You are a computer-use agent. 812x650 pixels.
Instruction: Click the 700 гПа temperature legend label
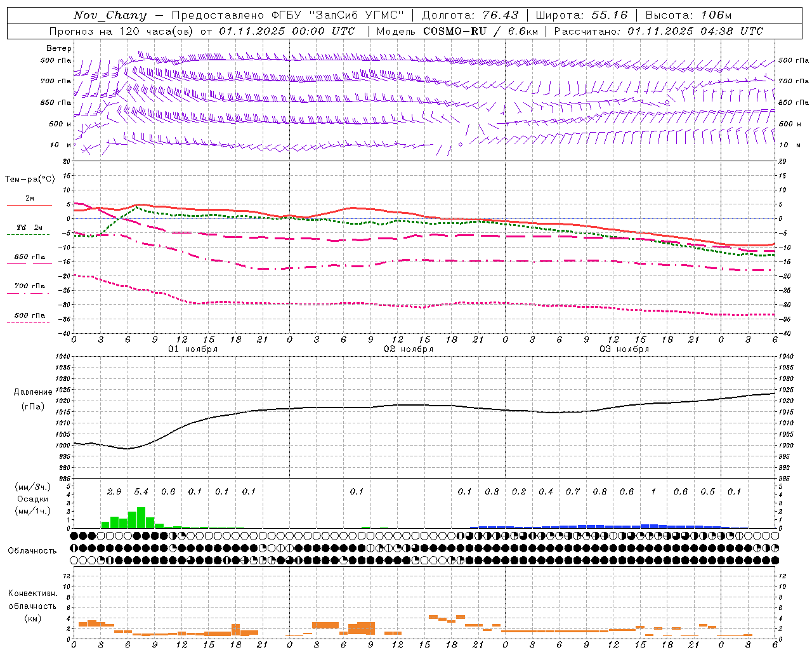(30, 286)
